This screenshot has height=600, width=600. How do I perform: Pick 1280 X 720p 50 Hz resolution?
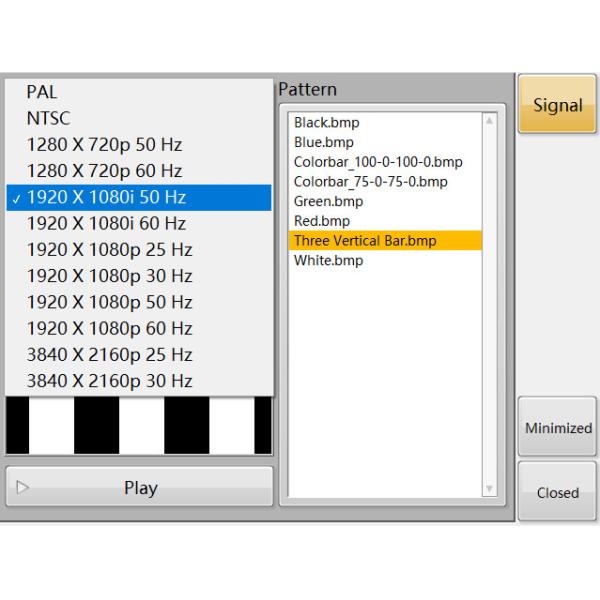click(139, 145)
